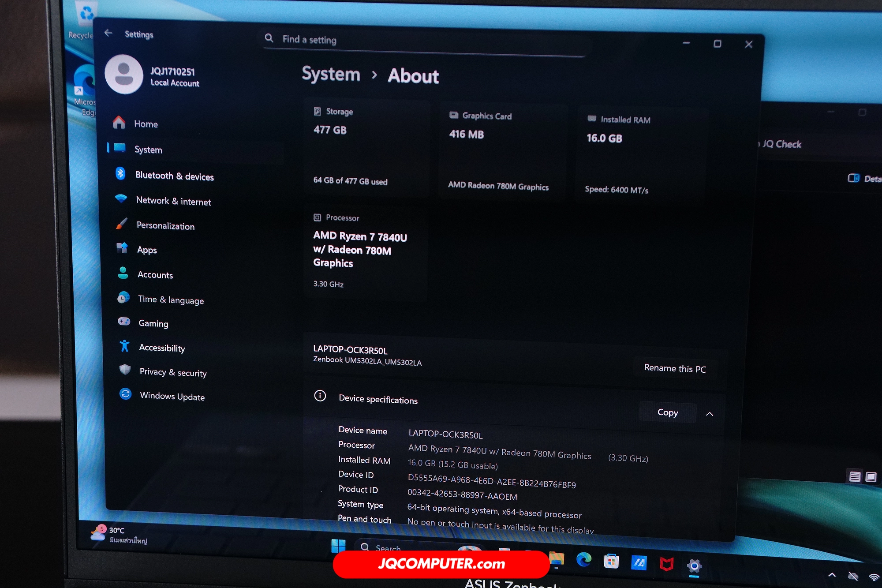
Task: Click the user profile avatar icon
Action: 124,74
